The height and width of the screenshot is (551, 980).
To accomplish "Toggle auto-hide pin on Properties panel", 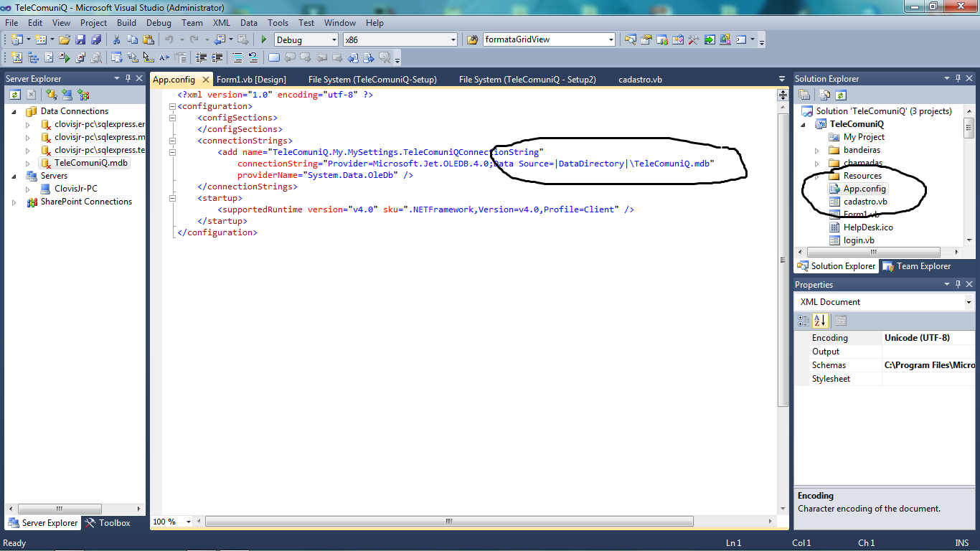I will [957, 284].
